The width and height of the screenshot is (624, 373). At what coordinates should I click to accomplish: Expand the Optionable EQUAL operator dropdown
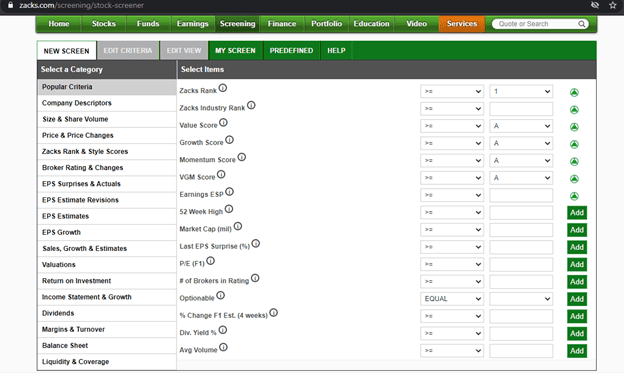click(452, 299)
